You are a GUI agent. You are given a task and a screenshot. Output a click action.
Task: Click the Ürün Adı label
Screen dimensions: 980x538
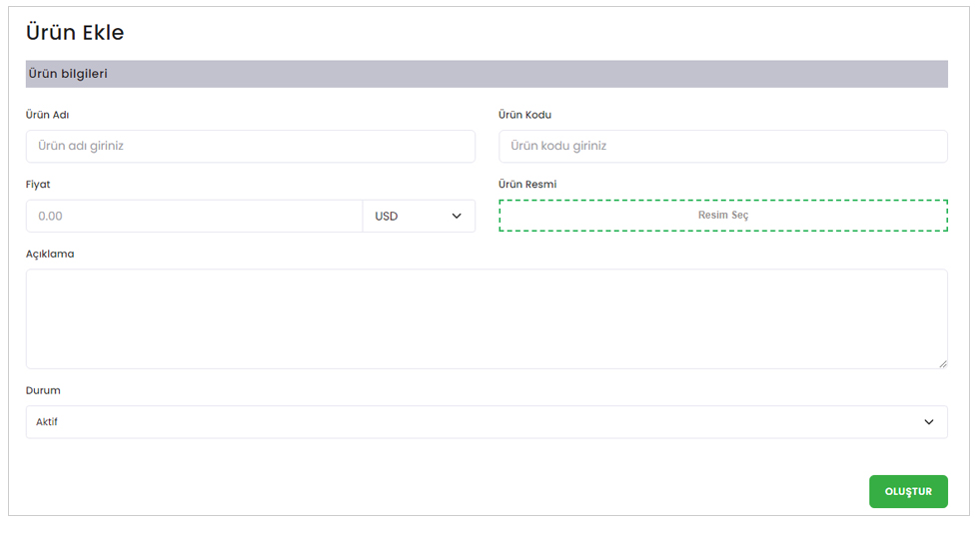click(x=47, y=115)
